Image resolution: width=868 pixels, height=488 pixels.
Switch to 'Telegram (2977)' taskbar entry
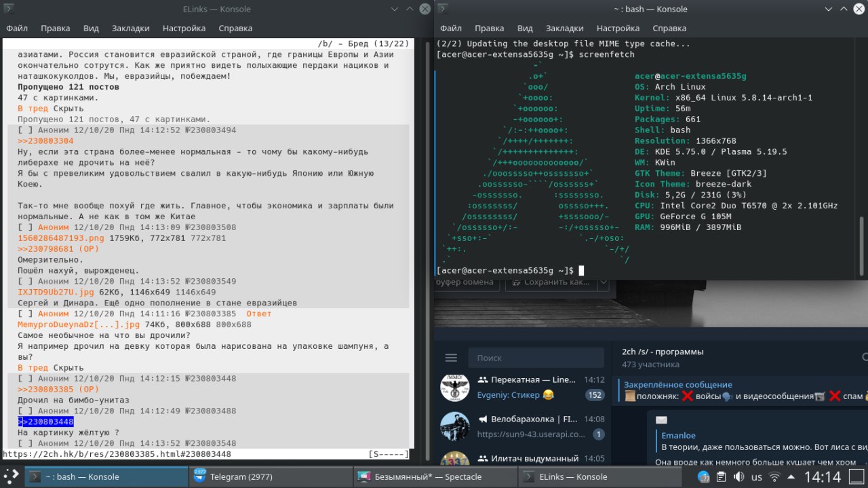[x=271, y=476]
